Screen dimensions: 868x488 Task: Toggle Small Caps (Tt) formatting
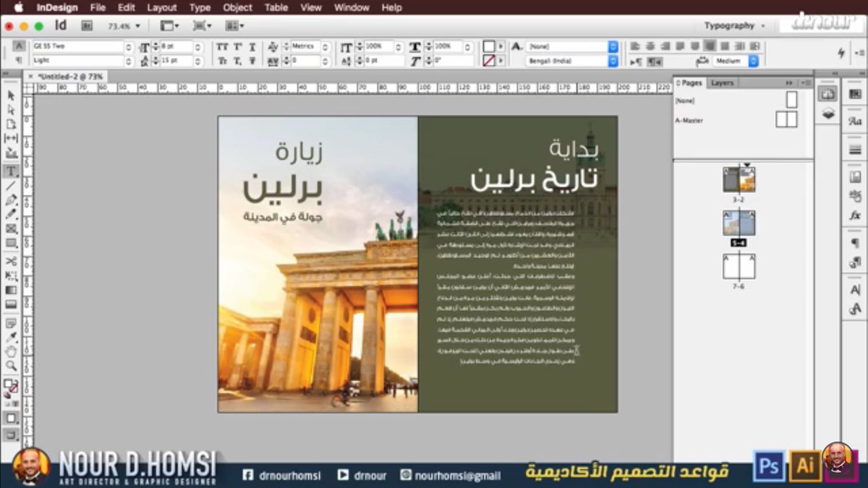click(x=221, y=61)
